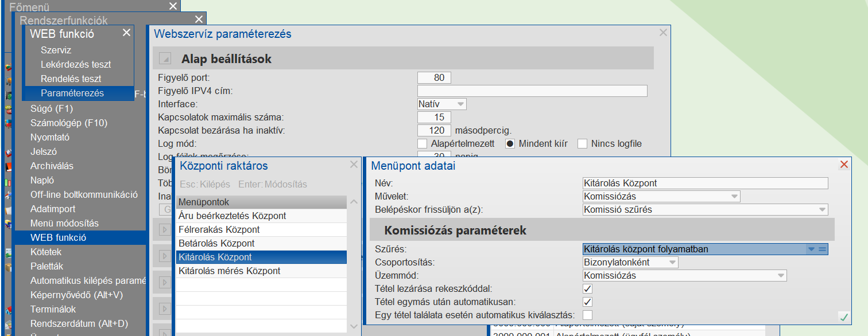Screen dimensions: 868x336
Task: Choose Paraméterezés in WEB funkció menu
Action: [x=79, y=93]
